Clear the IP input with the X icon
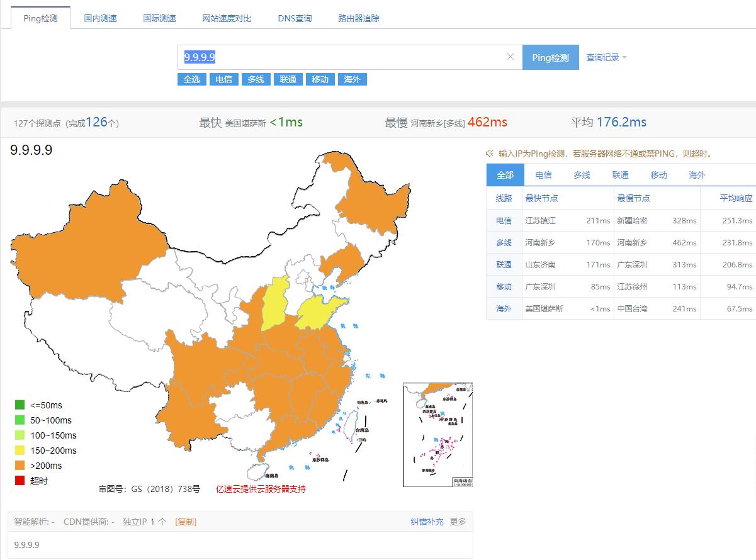 pyautogui.click(x=511, y=57)
